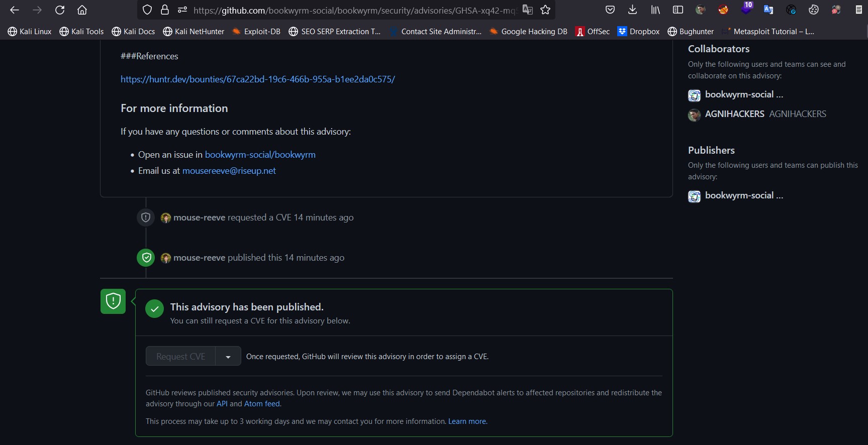The width and height of the screenshot is (868, 445).
Task: Click the green shield advisory badge
Action: 113,301
